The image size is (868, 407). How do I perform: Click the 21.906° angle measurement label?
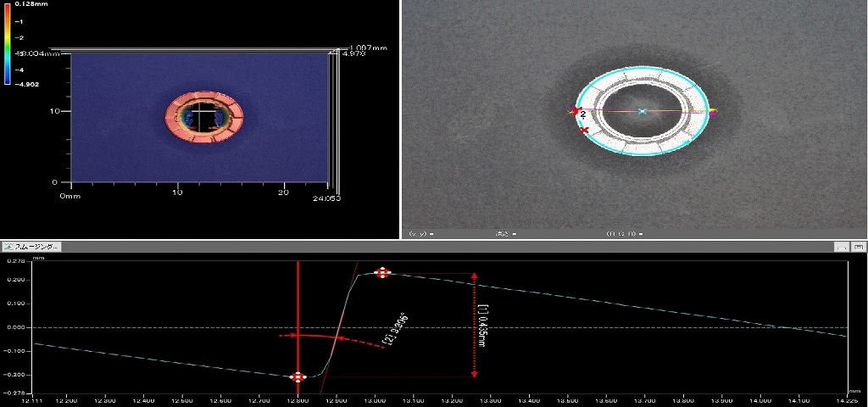[x=395, y=331]
